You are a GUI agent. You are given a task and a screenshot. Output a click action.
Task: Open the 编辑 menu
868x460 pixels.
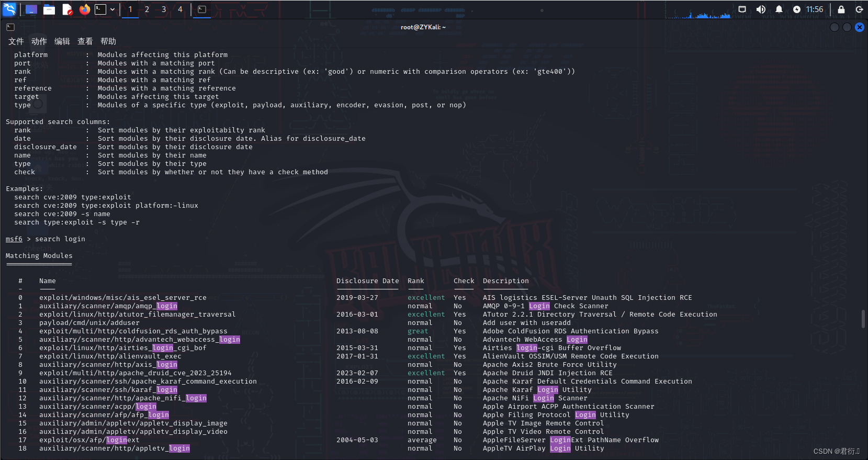point(62,41)
